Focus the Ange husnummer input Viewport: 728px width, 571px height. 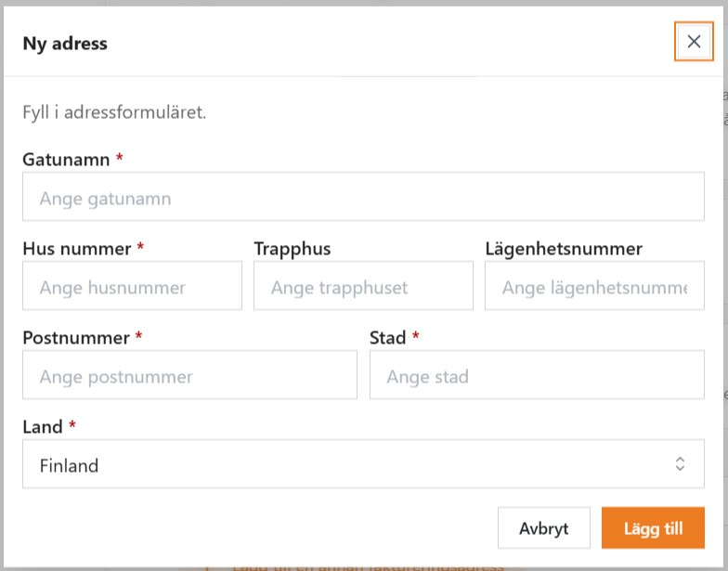point(132,286)
